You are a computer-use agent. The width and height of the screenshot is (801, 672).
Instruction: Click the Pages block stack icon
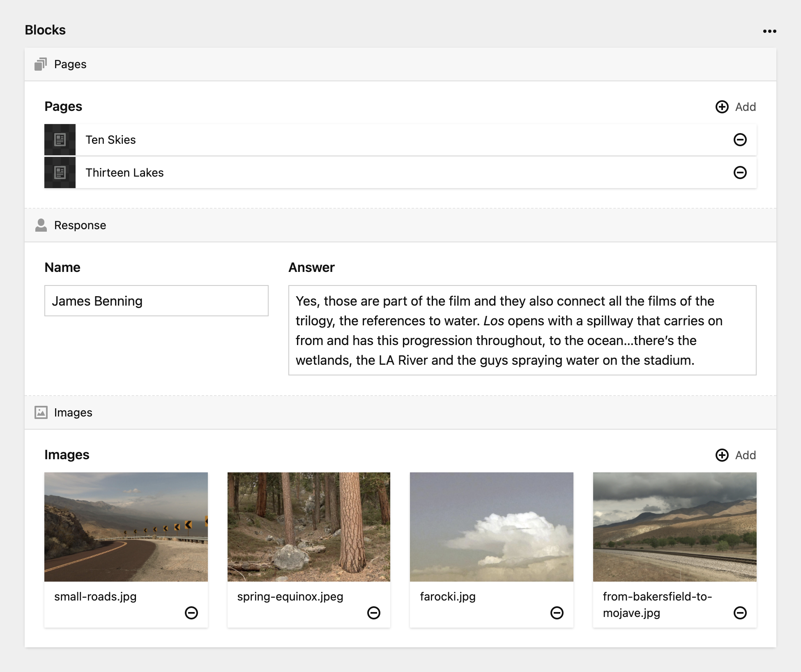point(41,64)
